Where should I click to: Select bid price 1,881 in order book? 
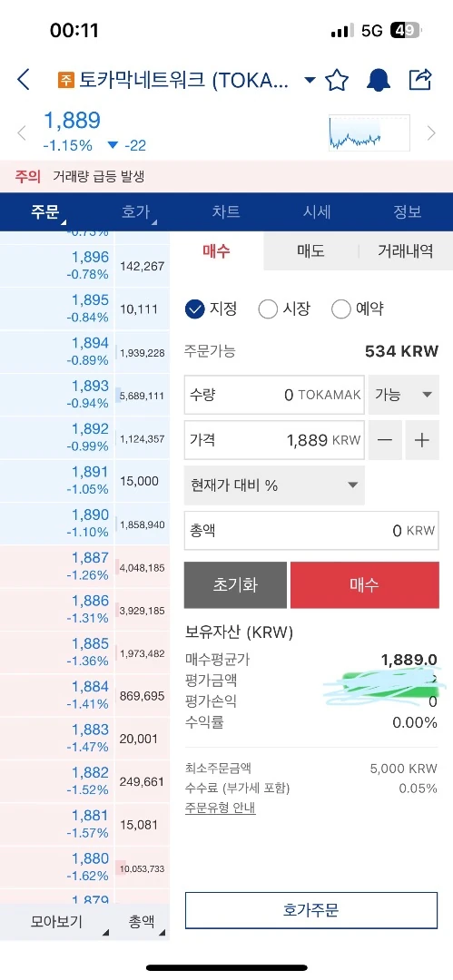click(57, 825)
